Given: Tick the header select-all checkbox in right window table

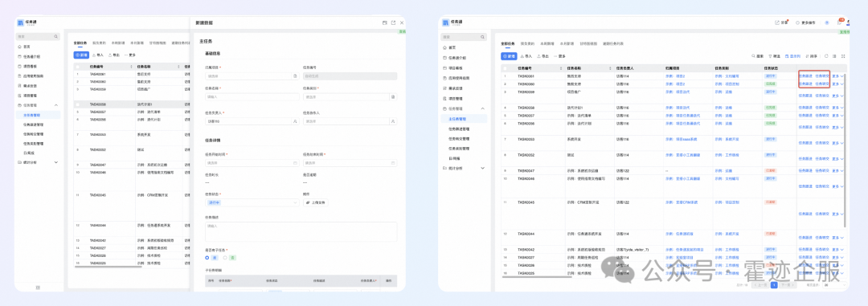Looking at the screenshot, I should tap(505, 67).
